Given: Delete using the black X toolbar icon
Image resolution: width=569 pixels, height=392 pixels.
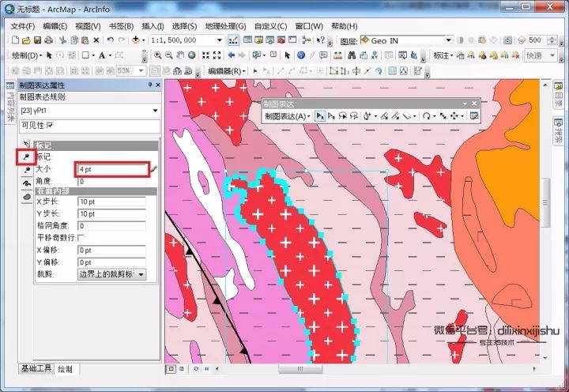Looking at the screenshot, I should [96, 40].
